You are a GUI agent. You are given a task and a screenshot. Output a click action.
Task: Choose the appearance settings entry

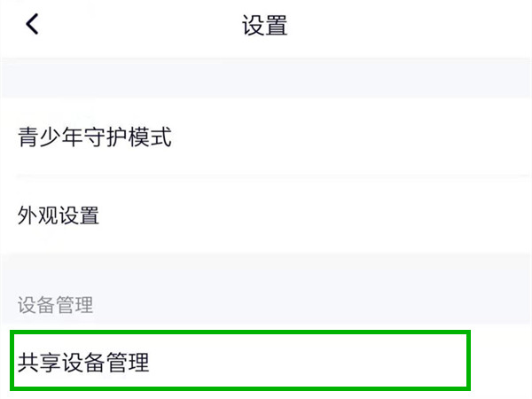(266, 215)
